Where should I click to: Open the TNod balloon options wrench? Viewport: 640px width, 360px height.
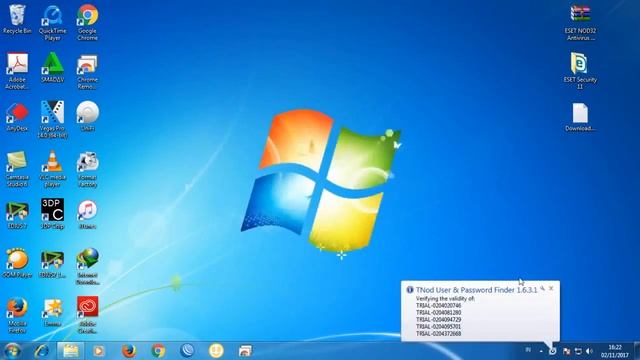click(542, 288)
